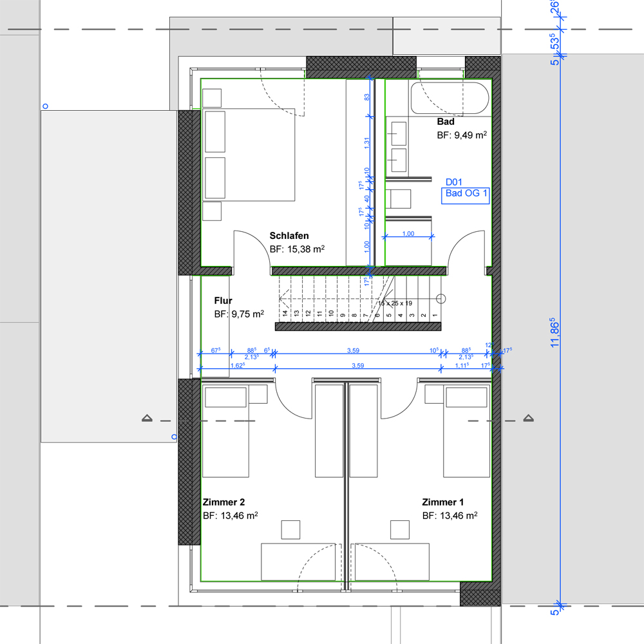Select the bathtub in the Bad room
The image size is (644, 644).
[450, 99]
